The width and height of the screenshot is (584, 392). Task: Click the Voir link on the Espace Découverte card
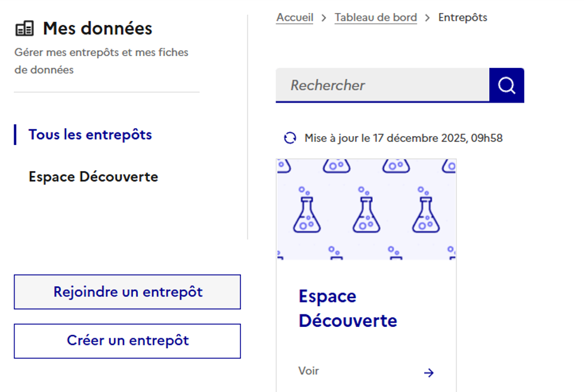click(x=308, y=371)
